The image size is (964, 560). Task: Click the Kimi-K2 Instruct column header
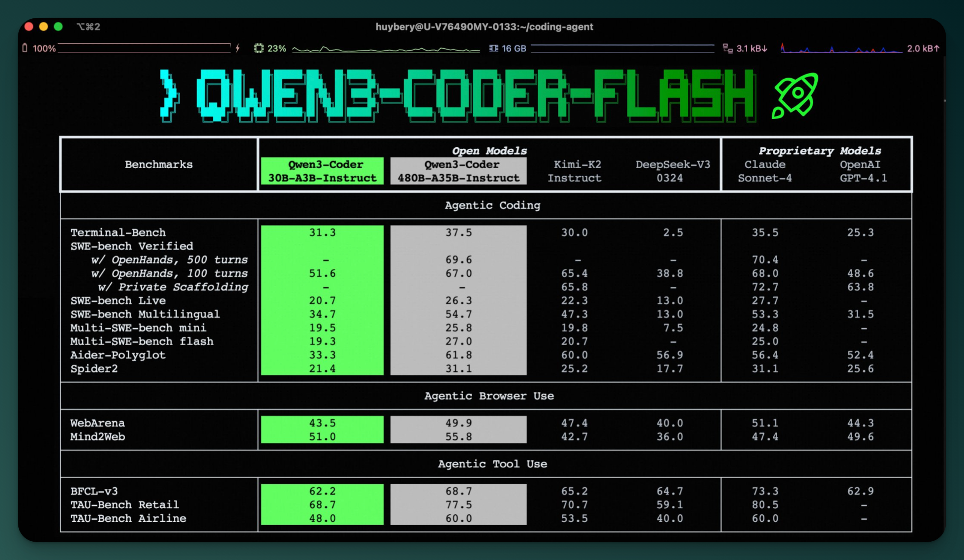575,171
